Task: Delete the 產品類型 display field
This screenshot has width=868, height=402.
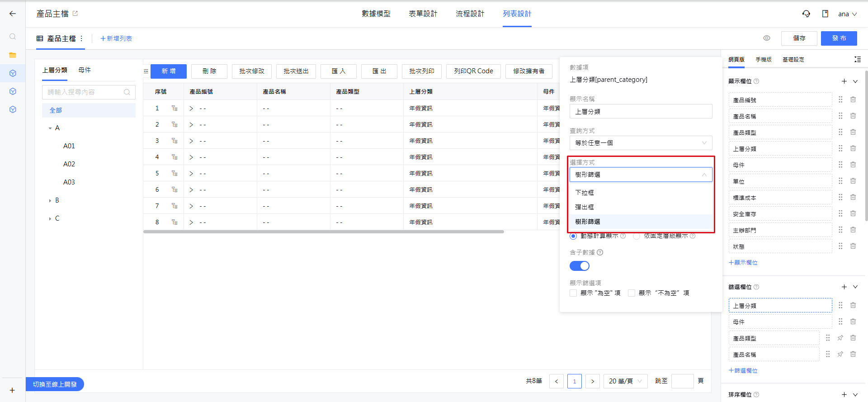Action: click(853, 132)
